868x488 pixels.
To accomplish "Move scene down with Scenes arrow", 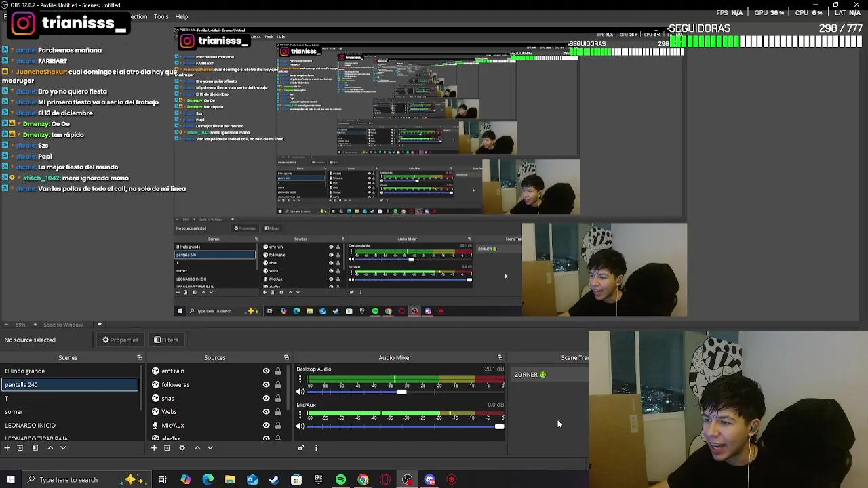I will point(63,447).
